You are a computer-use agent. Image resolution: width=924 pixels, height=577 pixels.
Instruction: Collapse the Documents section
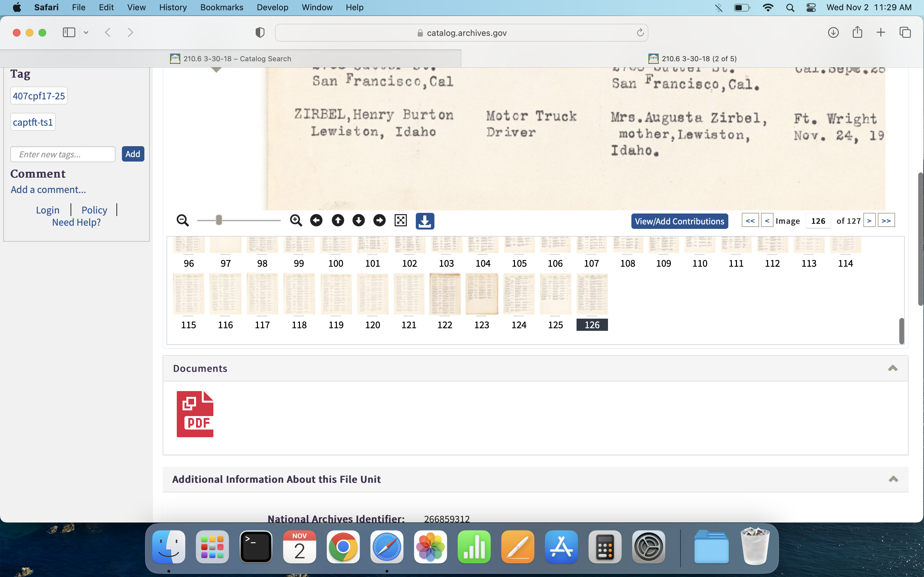[892, 368]
